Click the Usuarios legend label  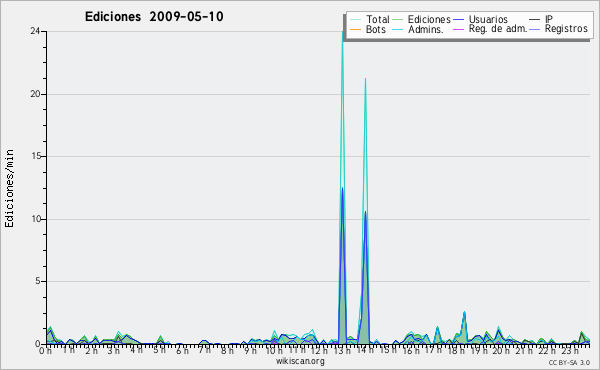click(488, 19)
